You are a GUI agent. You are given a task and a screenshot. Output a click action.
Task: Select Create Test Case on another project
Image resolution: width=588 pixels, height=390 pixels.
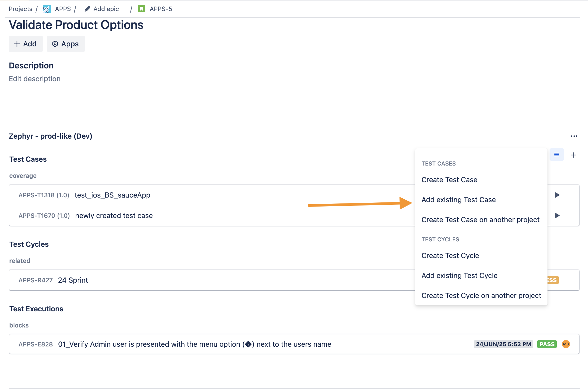pos(480,220)
